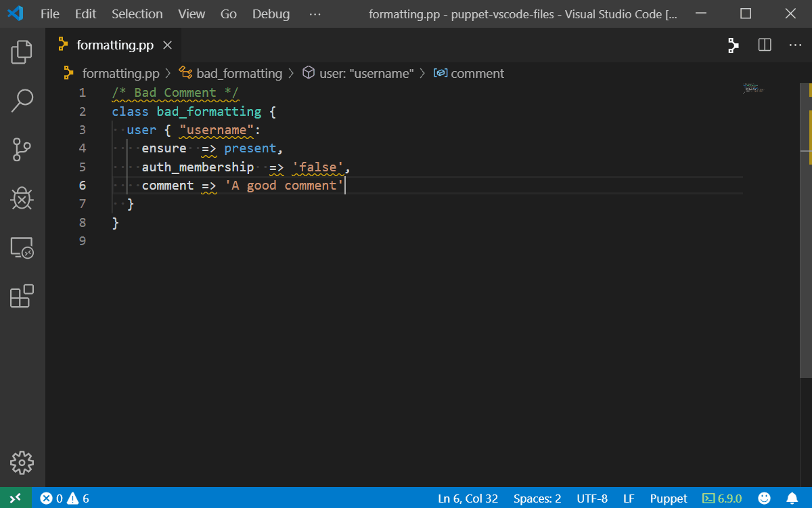Open the Search sidebar icon
The image size is (812, 508).
click(22, 100)
